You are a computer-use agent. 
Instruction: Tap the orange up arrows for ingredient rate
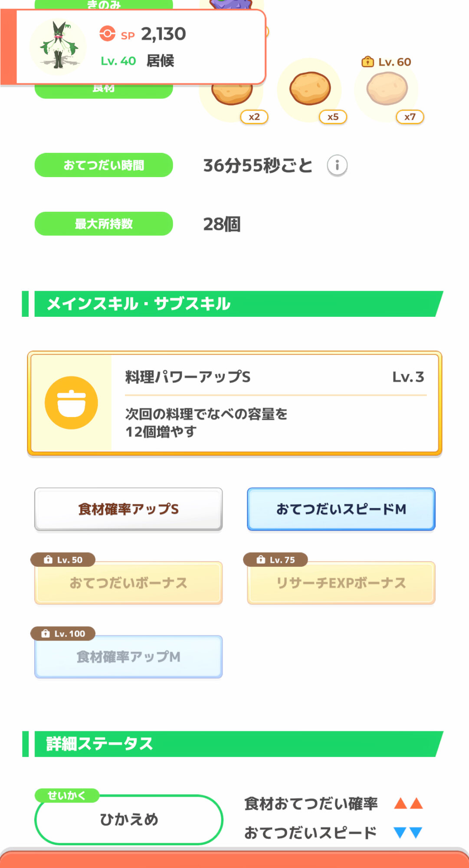click(x=408, y=804)
